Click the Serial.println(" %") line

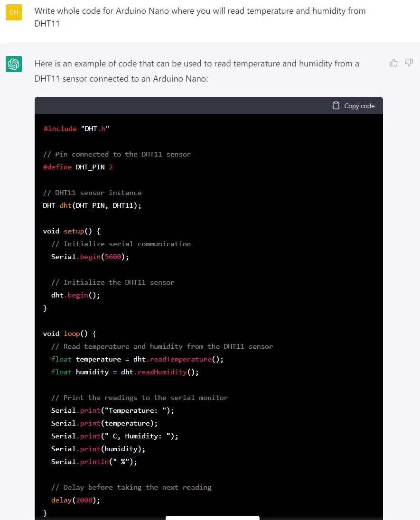(x=94, y=462)
